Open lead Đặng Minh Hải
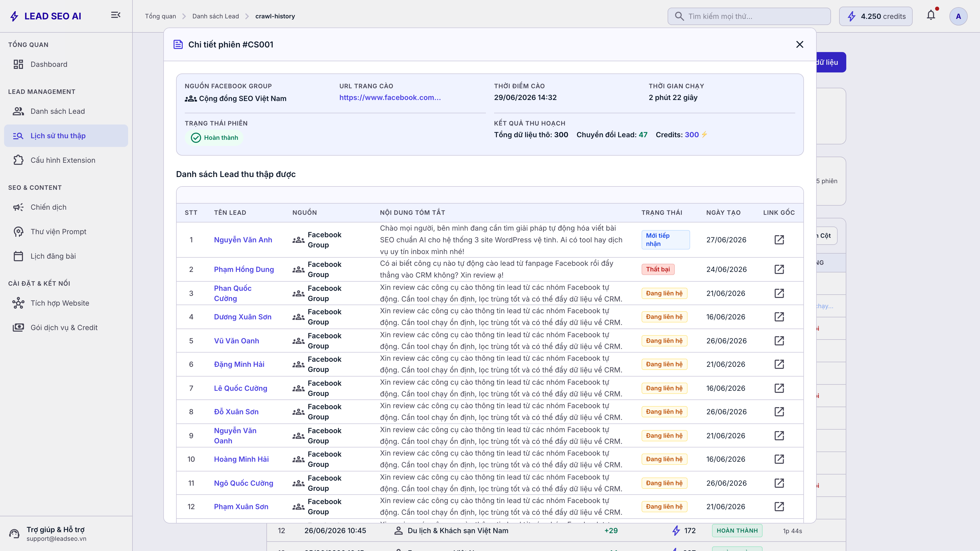 (239, 365)
